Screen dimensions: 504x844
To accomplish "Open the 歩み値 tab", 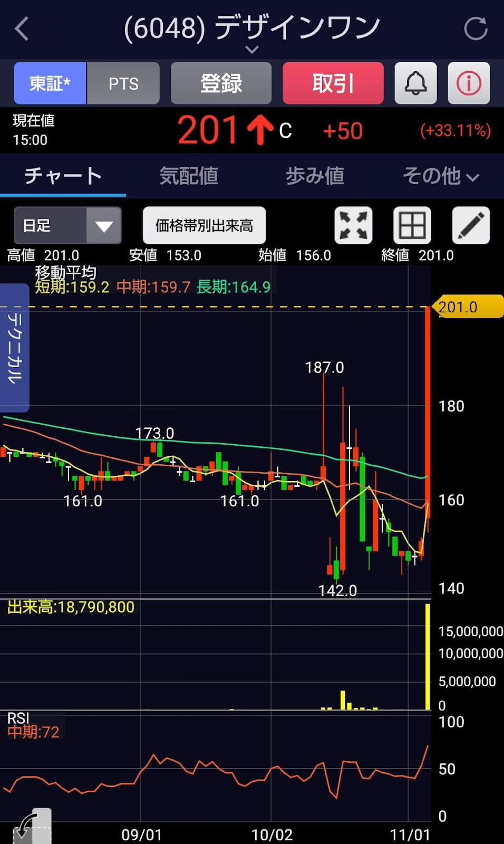I will tap(315, 176).
